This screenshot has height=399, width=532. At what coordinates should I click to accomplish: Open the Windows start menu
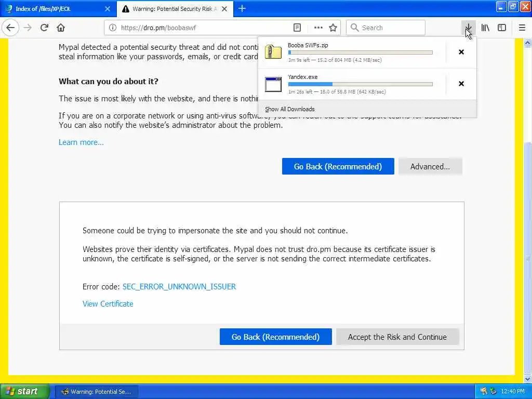click(x=24, y=392)
